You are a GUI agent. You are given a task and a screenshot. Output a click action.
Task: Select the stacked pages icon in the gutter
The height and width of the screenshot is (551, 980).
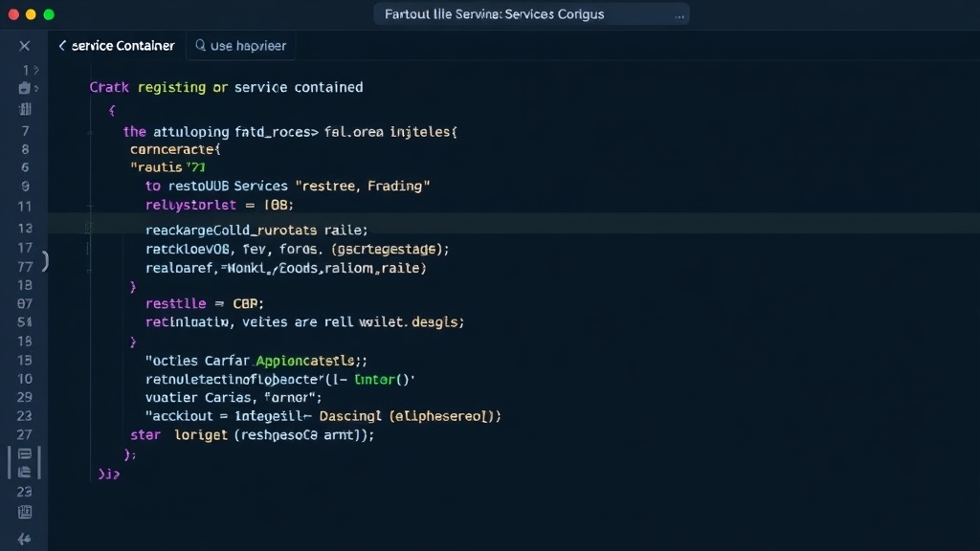[x=24, y=473]
